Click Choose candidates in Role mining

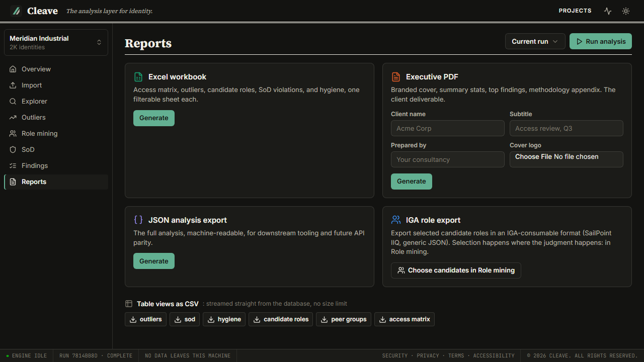(x=456, y=270)
